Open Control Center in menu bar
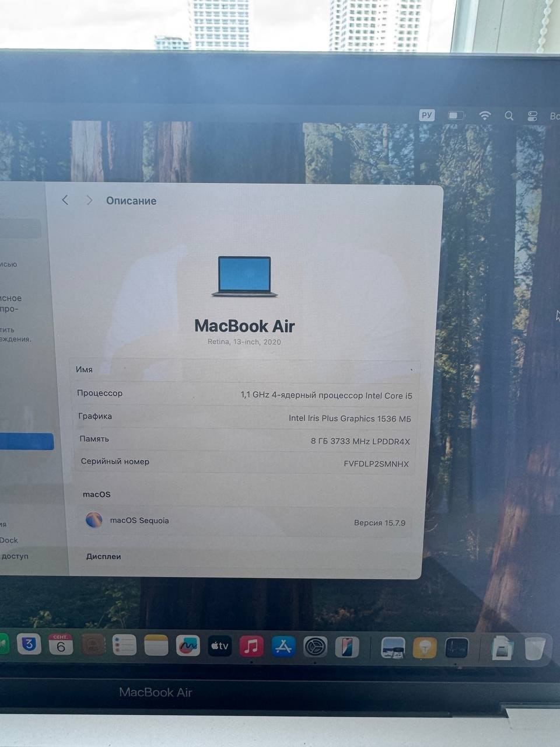The width and height of the screenshot is (560, 747). click(533, 116)
